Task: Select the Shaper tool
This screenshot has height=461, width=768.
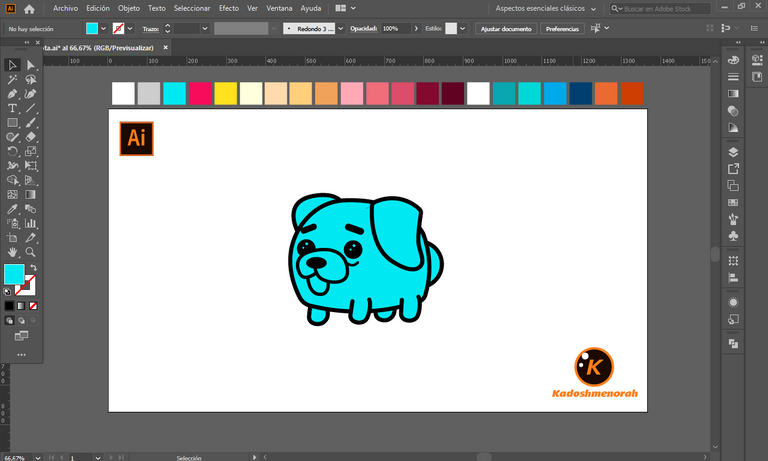Action: click(12, 137)
